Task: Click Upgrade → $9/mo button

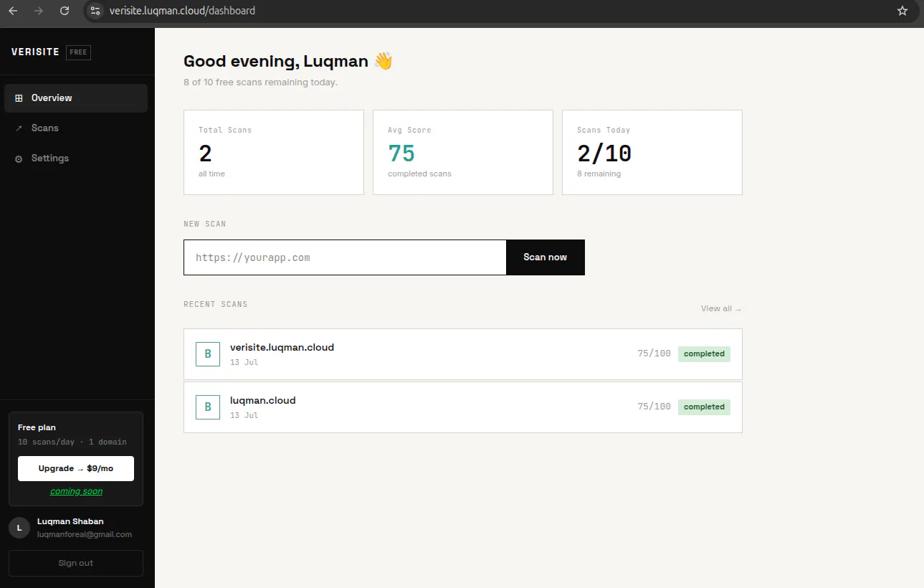Action: [x=76, y=468]
